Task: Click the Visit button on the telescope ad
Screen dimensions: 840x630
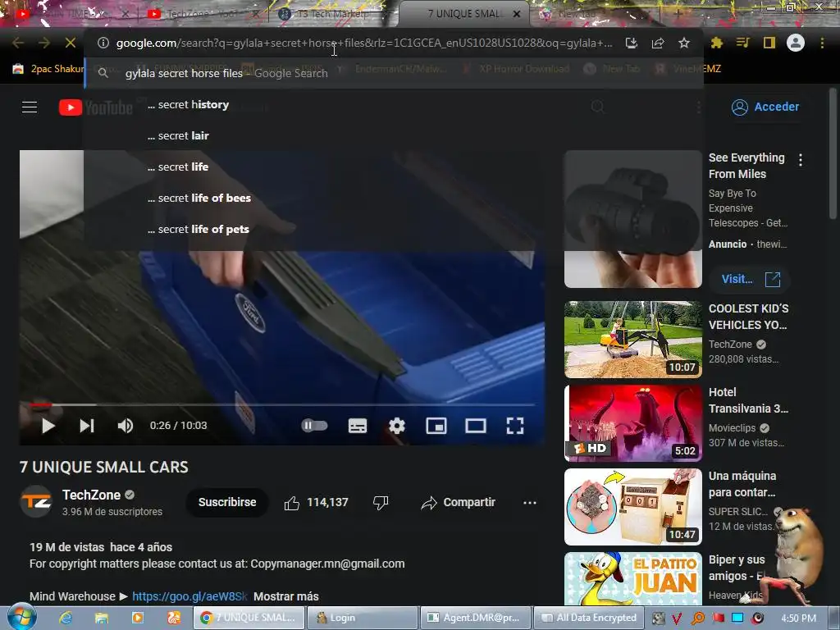Action: (750, 279)
